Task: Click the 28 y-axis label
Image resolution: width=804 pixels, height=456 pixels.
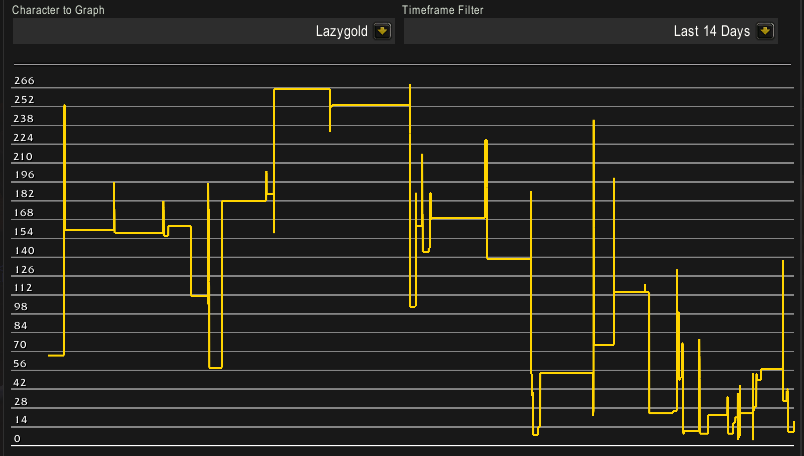Action: pyautogui.click(x=21, y=402)
